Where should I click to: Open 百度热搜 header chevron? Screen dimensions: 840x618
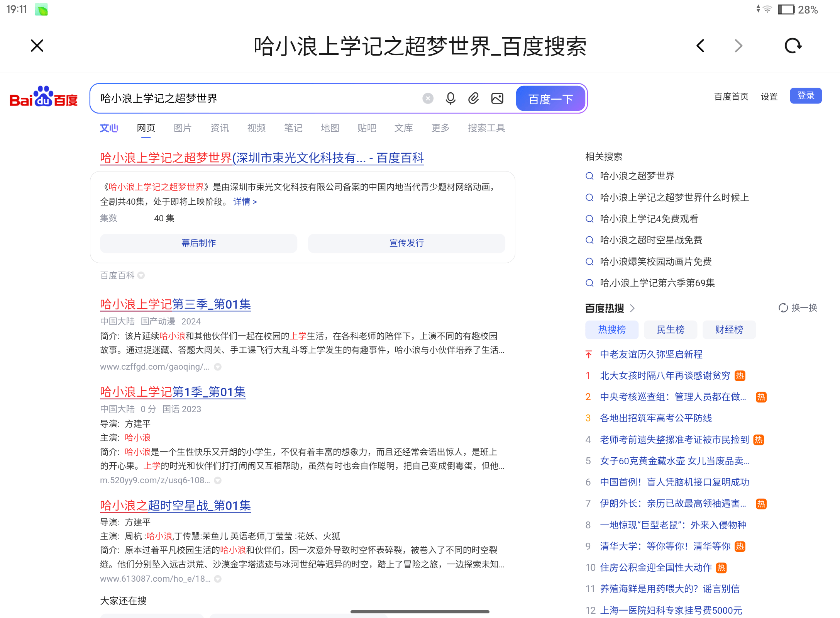click(632, 308)
